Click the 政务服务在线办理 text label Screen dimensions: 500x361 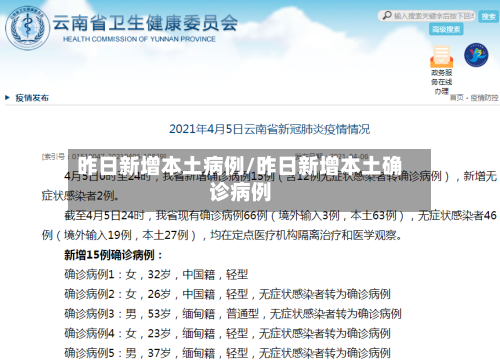coord(441,82)
